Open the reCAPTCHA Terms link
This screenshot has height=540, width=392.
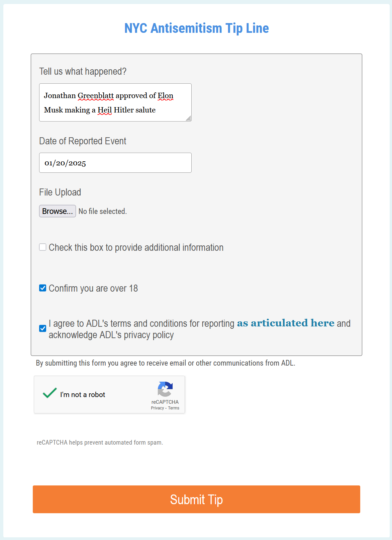tap(174, 408)
